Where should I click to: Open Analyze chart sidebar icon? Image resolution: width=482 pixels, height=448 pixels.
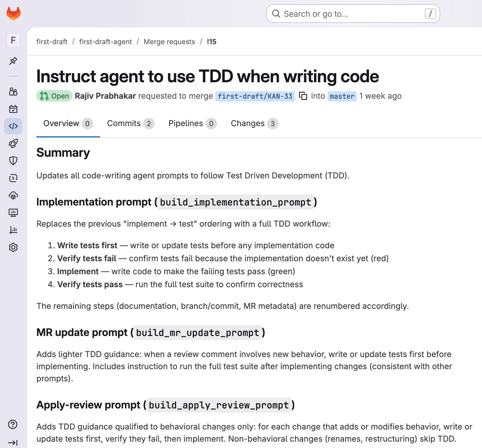tap(13, 230)
